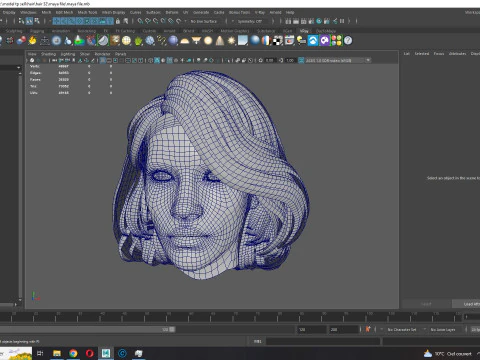This screenshot has width=480, height=360.
Task: Open the Renderer panel menu
Action: [x=102, y=54]
